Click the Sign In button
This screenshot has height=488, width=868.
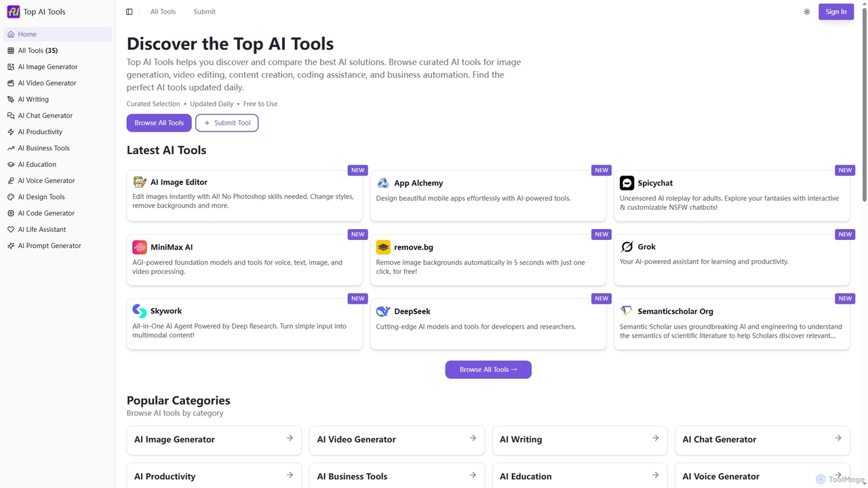(836, 12)
